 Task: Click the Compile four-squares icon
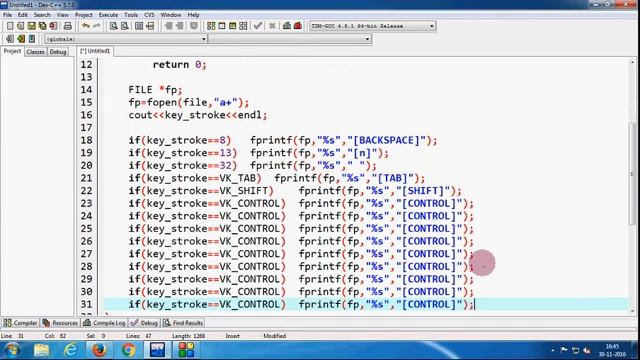211,26
